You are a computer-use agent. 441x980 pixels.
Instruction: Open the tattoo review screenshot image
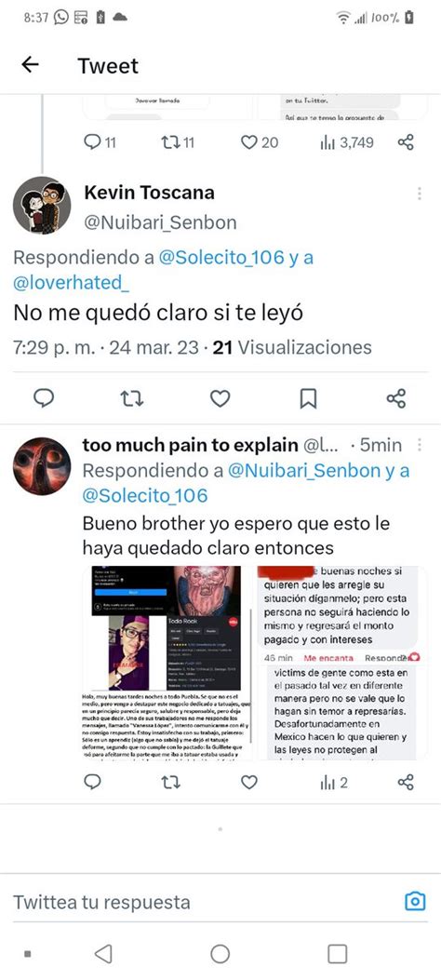(x=167, y=663)
